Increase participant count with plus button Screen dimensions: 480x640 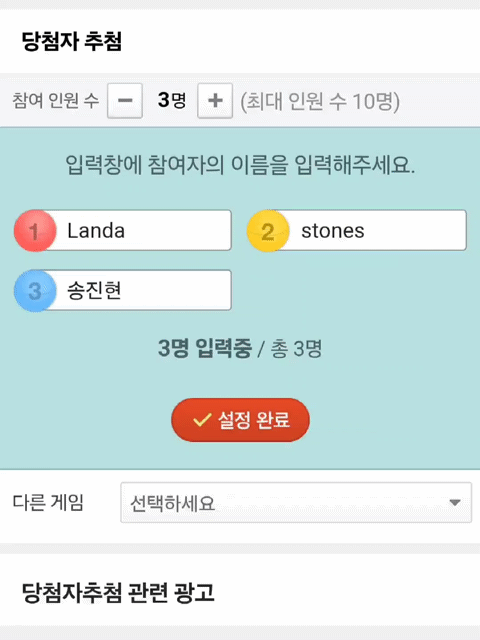[x=215, y=100]
